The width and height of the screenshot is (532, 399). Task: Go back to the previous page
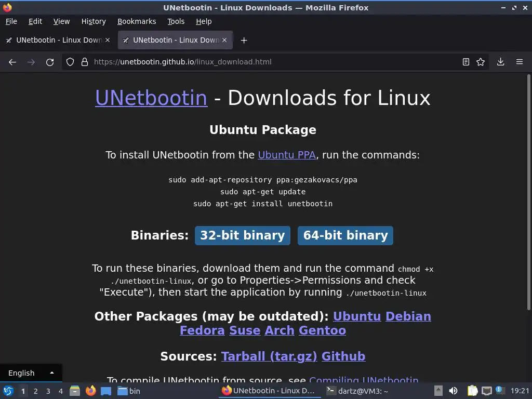[12, 62]
